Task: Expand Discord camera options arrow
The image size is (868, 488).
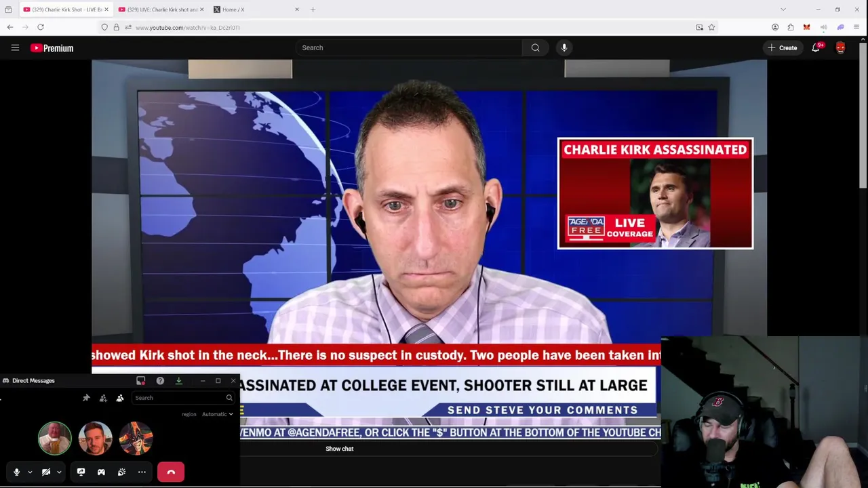Action: point(59,472)
